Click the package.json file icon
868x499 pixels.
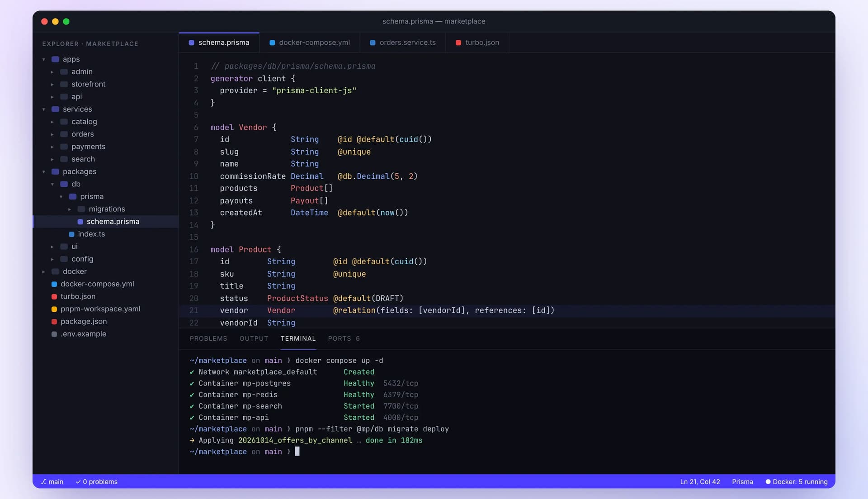pyautogui.click(x=54, y=322)
